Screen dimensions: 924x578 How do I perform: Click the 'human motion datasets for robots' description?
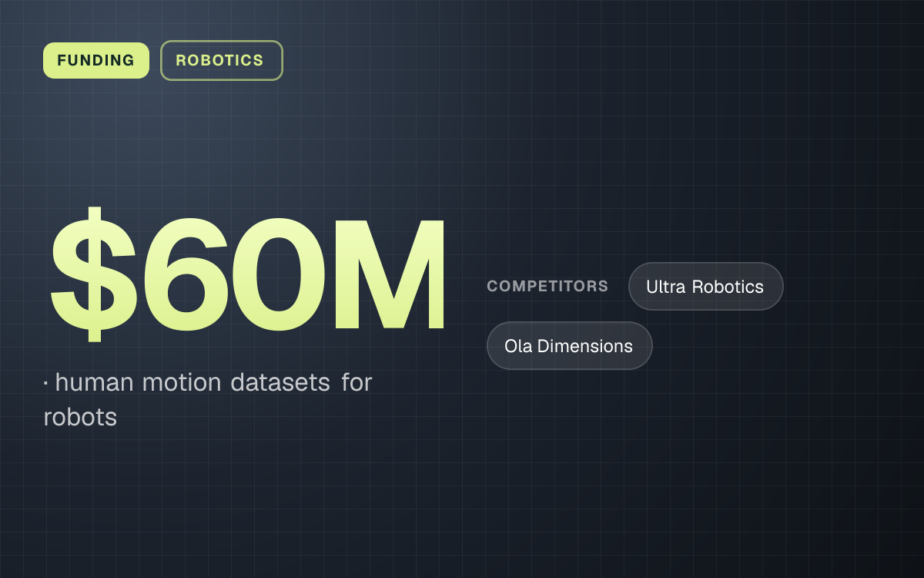[208, 399]
